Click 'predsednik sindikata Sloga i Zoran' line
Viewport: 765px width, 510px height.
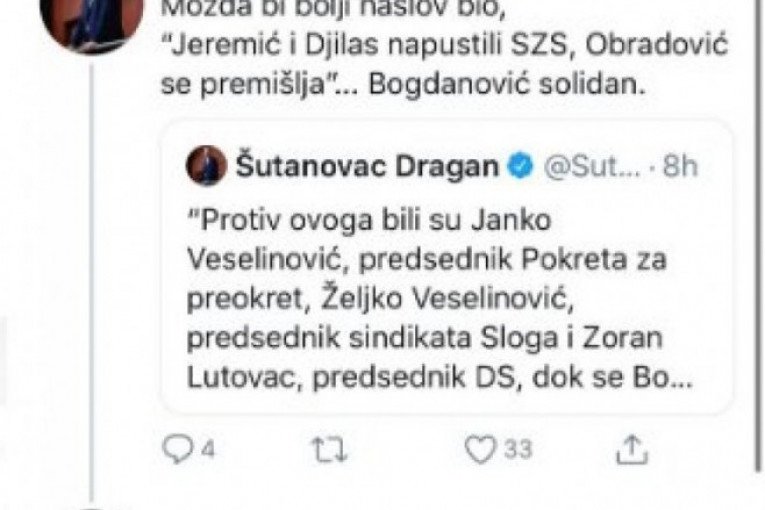(x=424, y=338)
